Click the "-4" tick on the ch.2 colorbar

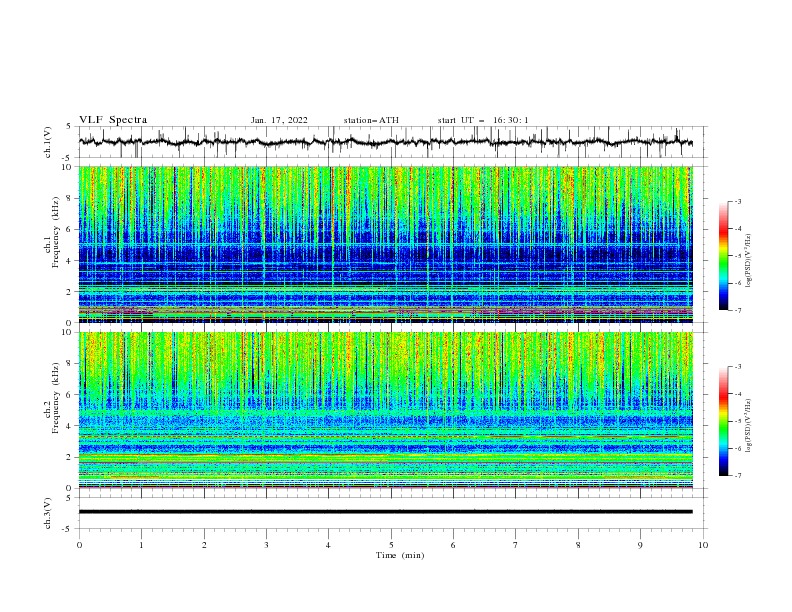pos(738,394)
